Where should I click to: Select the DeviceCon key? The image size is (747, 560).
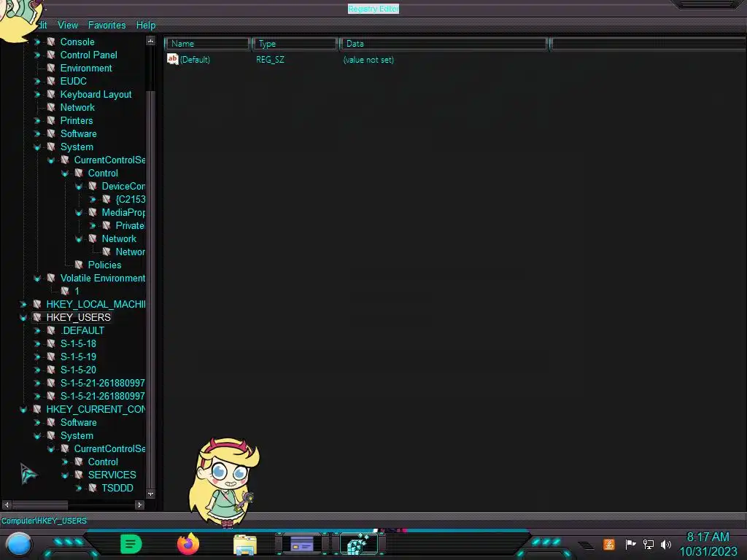(123, 186)
